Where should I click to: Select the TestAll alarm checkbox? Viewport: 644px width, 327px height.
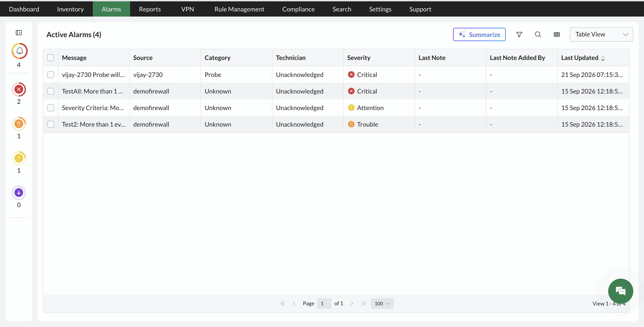[51, 91]
